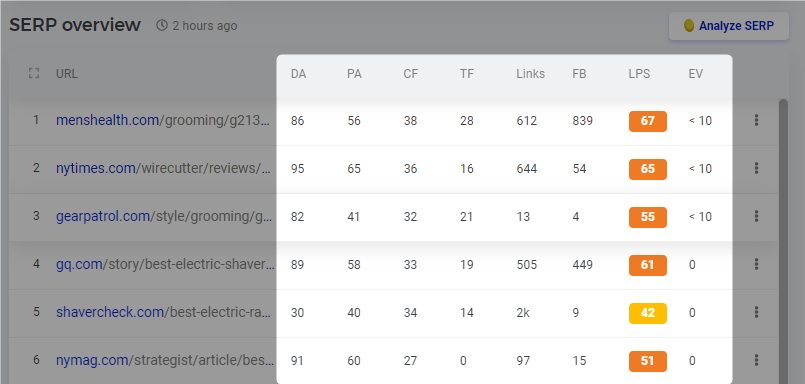Open the nytimes.com wirecutter link
This screenshot has height=384, width=805.
[x=163, y=168]
